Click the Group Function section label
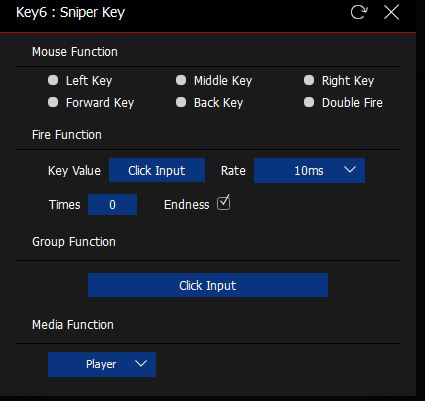The image size is (425, 401). tap(74, 242)
